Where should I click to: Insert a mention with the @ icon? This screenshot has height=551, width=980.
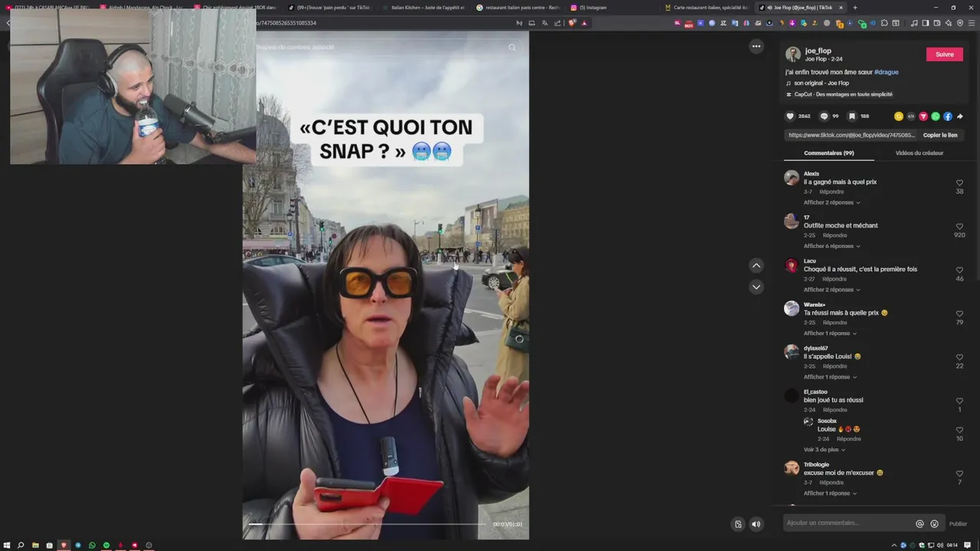(920, 523)
